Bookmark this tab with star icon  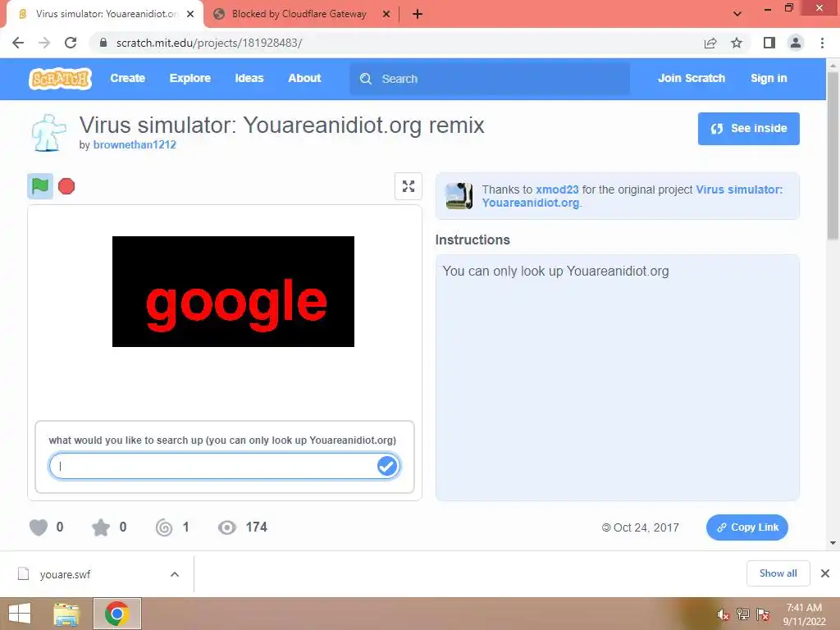tap(737, 43)
